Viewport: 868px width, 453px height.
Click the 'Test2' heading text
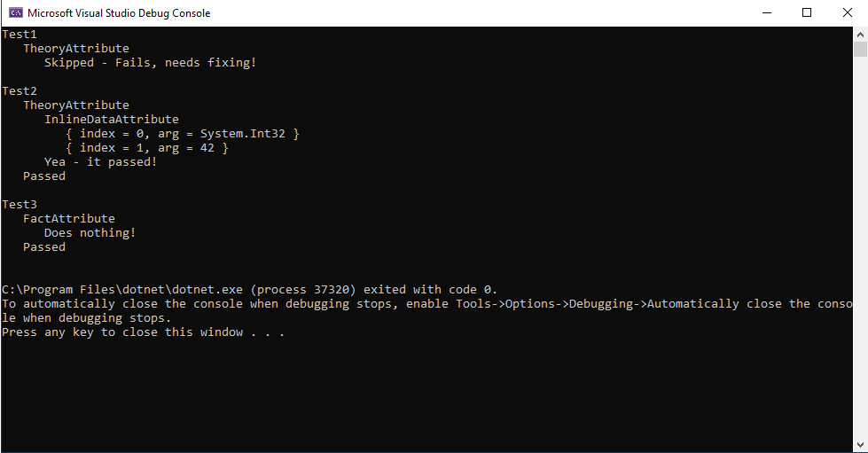(20, 90)
